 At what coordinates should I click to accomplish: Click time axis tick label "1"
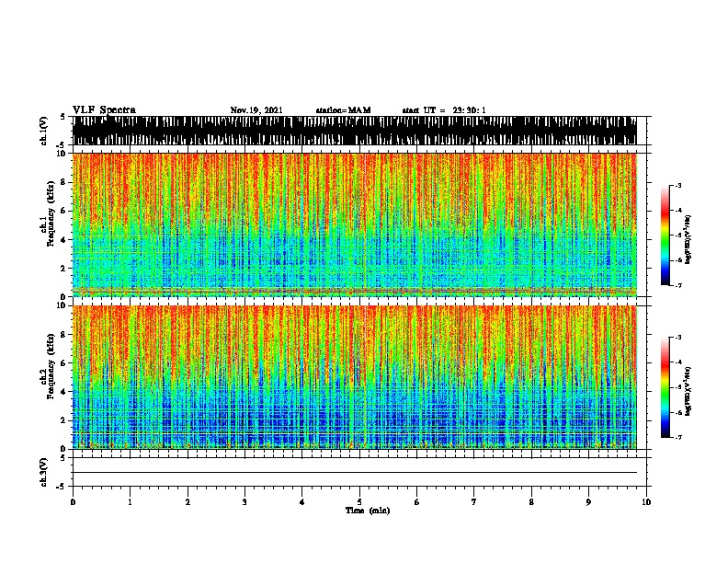point(130,502)
